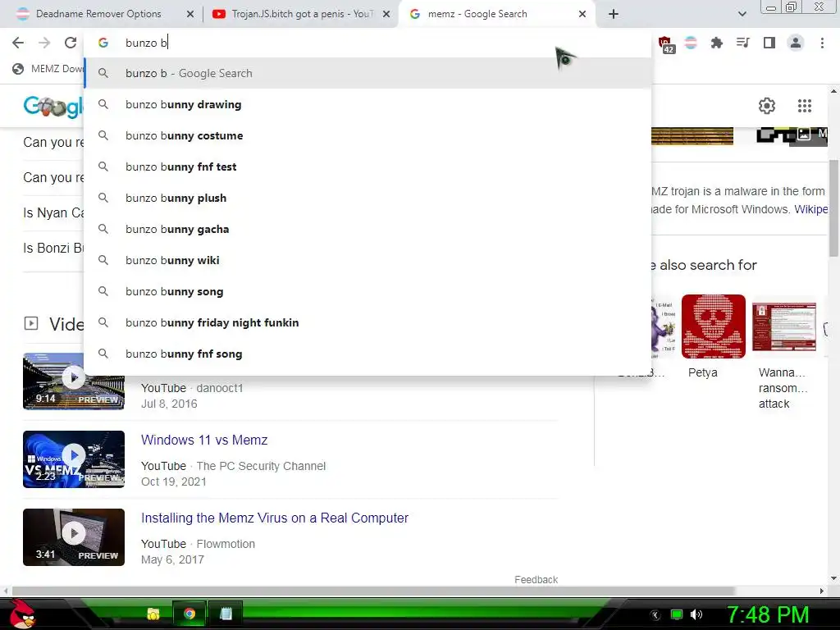Open the Petya related search card

click(x=713, y=336)
